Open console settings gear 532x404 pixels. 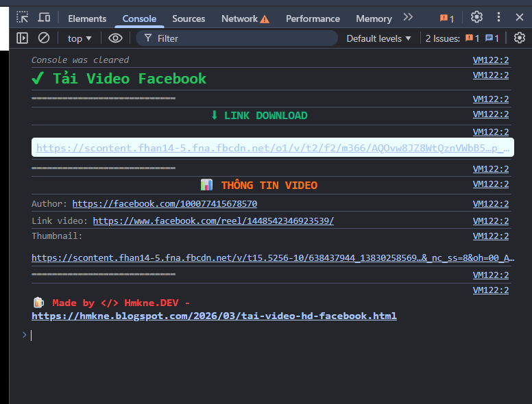click(519, 38)
